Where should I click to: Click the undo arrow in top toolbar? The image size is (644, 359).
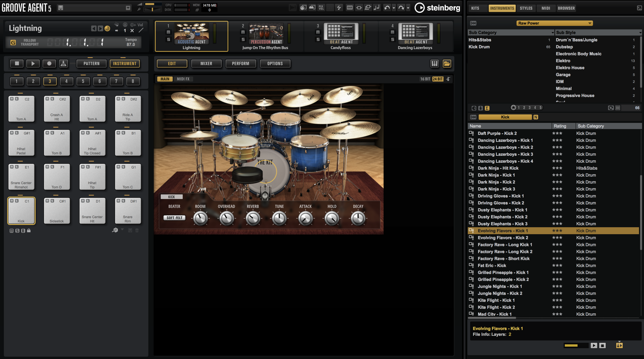pyautogui.click(x=387, y=8)
